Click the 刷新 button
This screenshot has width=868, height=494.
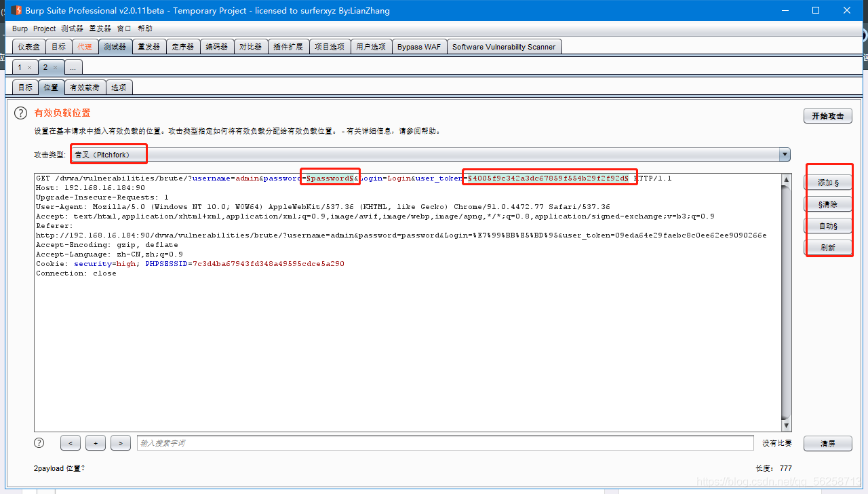click(828, 248)
